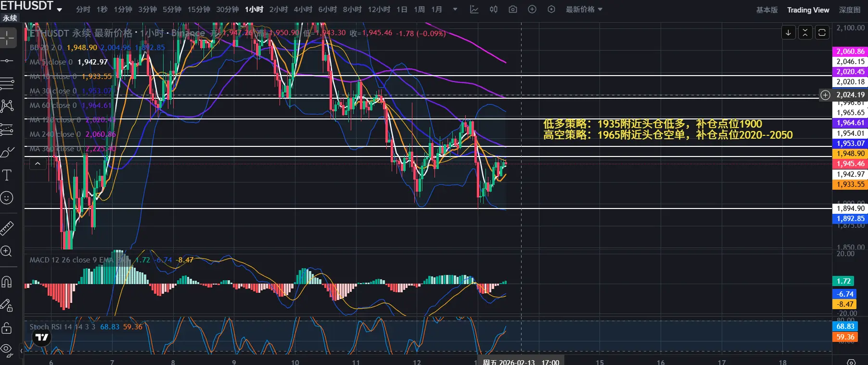Select the 12小时 timeframe

pyautogui.click(x=379, y=9)
